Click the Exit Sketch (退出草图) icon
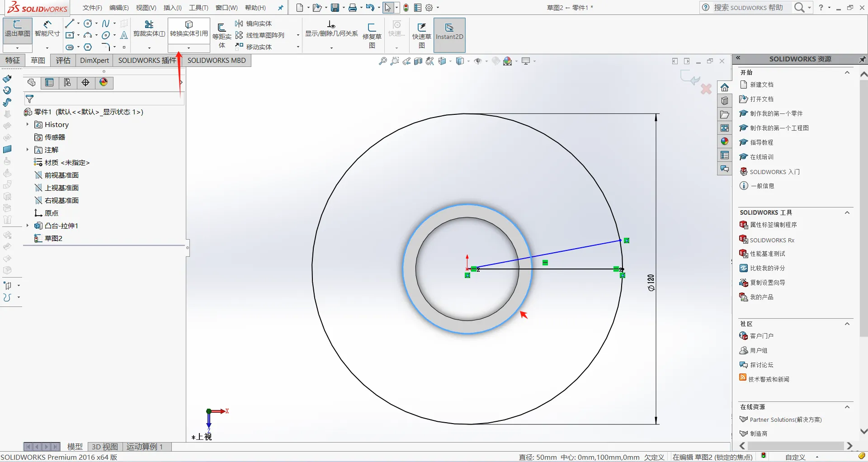The image size is (868, 462). (x=17, y=29)
